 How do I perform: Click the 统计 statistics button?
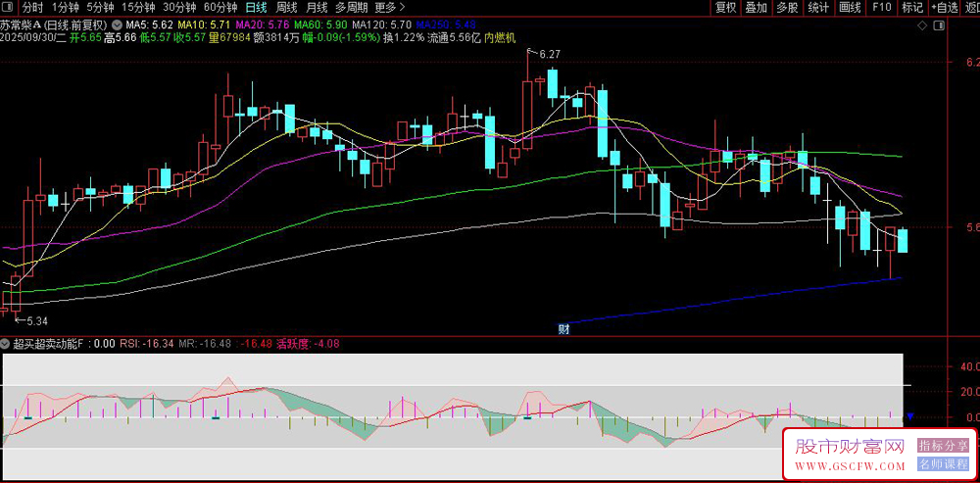coord(818,7)
